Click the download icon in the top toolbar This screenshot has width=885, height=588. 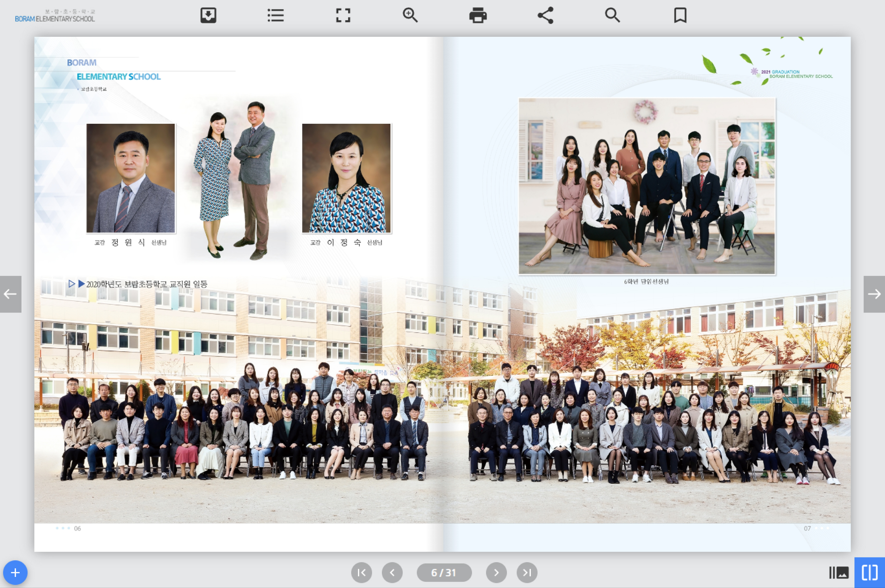[x=208, y=15]
